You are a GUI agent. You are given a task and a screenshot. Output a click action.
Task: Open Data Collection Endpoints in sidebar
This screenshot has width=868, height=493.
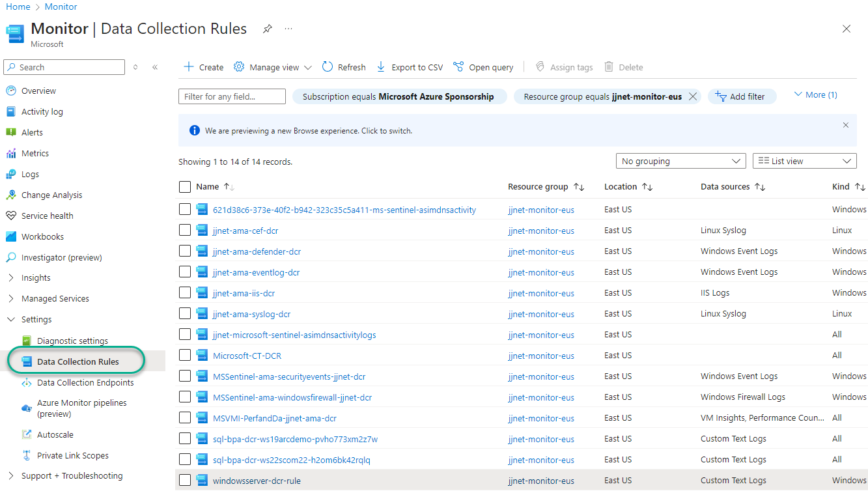(x=85, y=383)
